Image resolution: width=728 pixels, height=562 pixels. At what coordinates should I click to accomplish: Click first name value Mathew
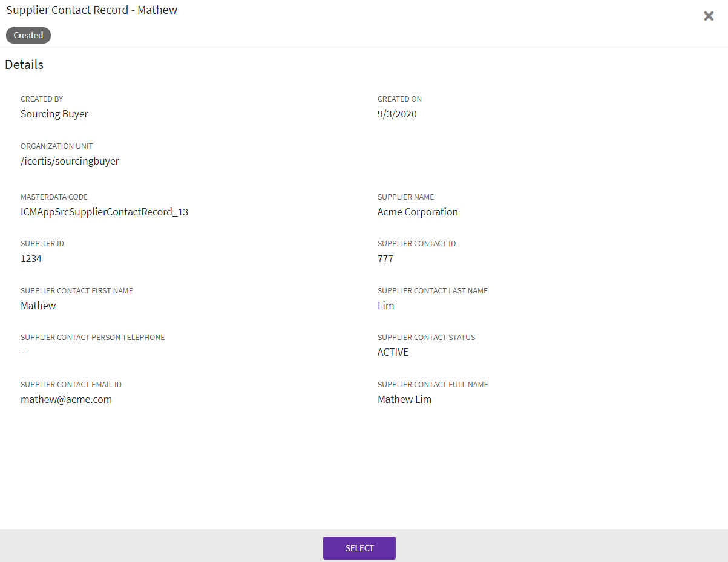click(x=38, y=306)
